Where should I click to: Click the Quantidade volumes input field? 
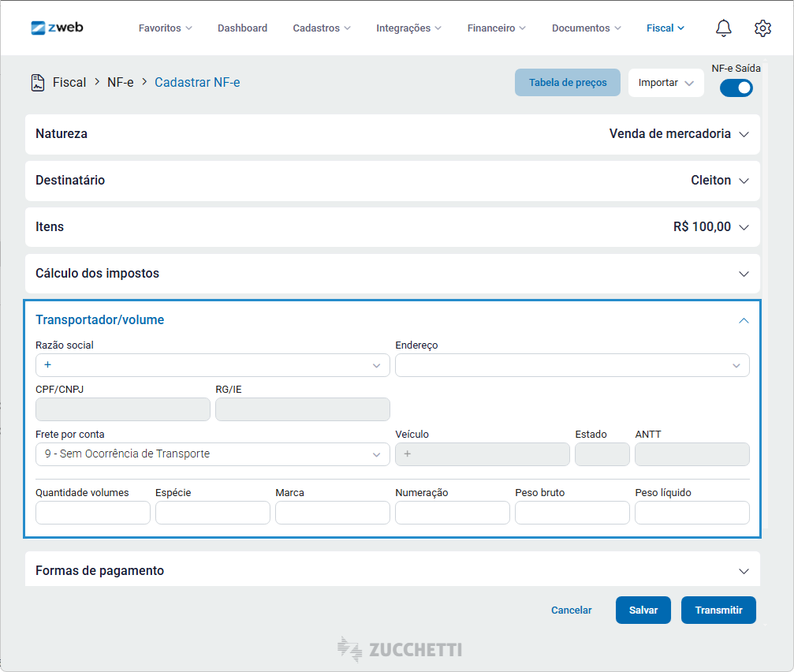click(93, 513)
